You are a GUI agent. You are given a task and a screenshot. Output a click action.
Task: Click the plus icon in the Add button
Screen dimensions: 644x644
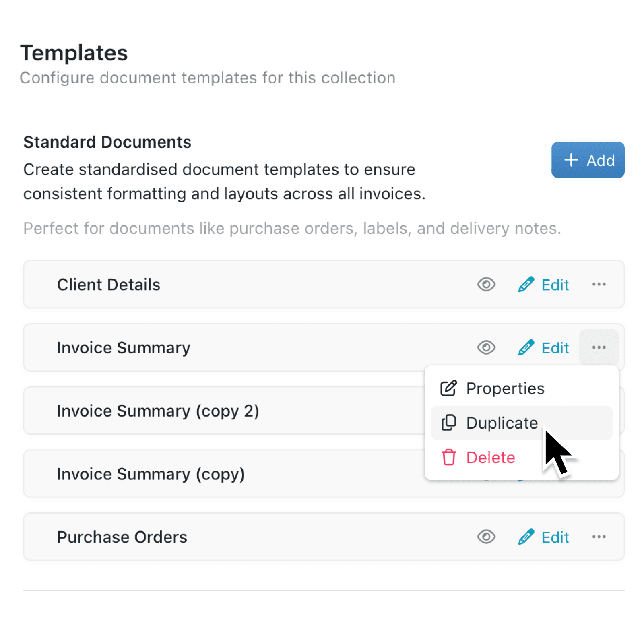coord(571,160)
